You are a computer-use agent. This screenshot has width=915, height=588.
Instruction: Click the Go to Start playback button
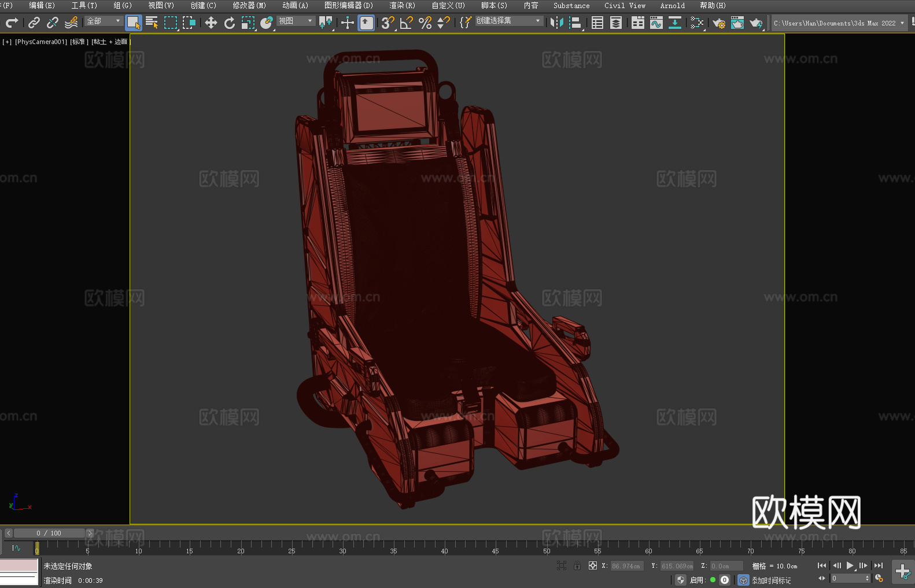click(822, 565)
